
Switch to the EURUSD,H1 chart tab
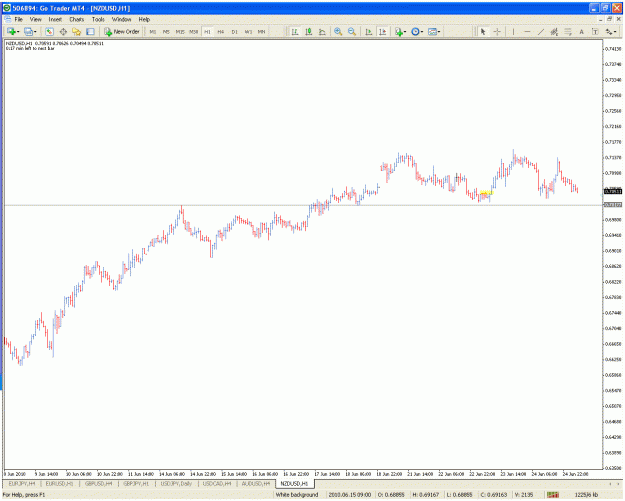coord(59,483)
